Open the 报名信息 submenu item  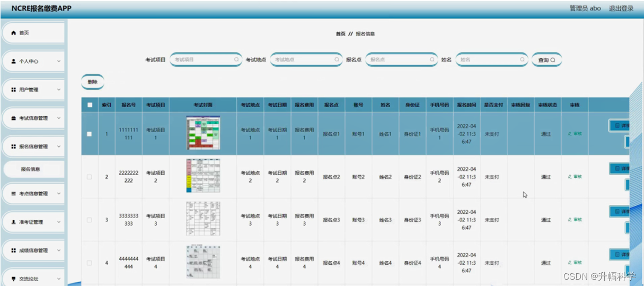[34, 169]
